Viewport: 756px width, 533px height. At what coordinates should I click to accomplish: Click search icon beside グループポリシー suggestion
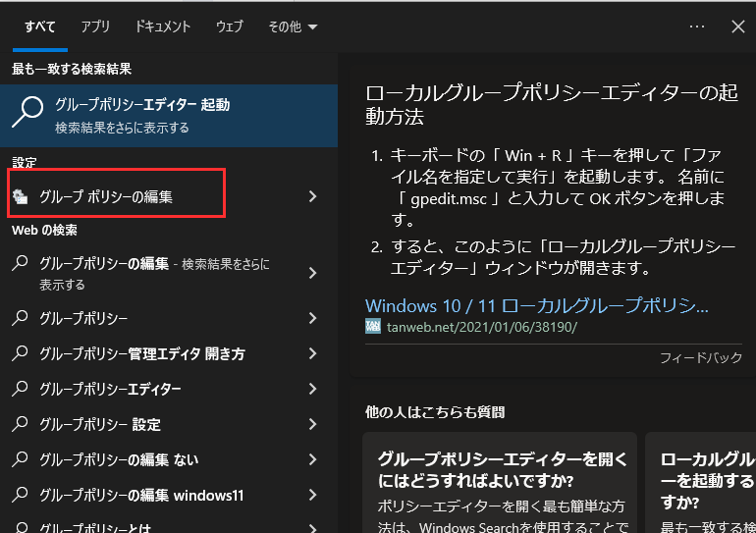pos(20,318)
